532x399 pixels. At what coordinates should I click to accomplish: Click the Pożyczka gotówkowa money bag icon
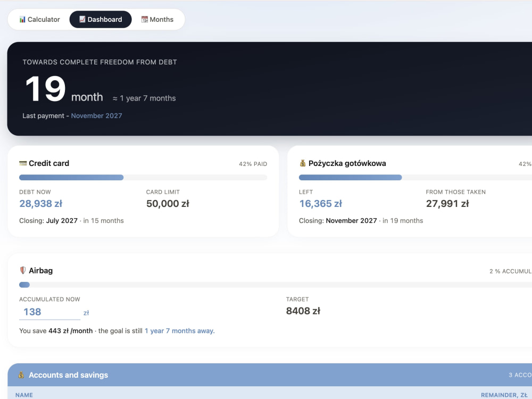pos(303,163)
